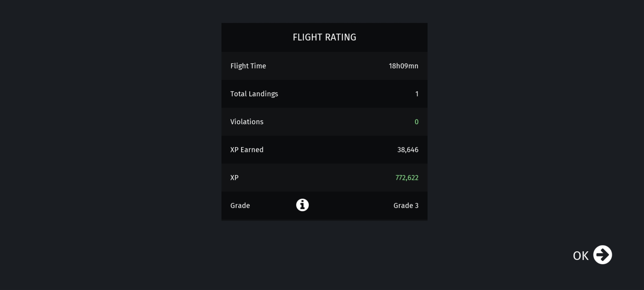Click the Grade info icon
Image resolution: width=644 pixels, height=290 pixels.
(x=302, y=205)
